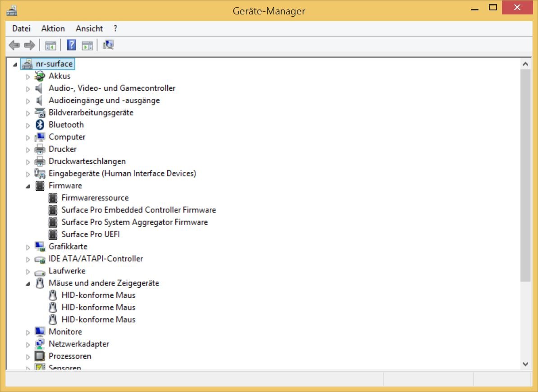Image resolution: width=538 pixels, height=392 pixels.
Task: Collapse Mäuse und andere Zeigegeräte
Action: pyautogui.click(x=28, y=284)
